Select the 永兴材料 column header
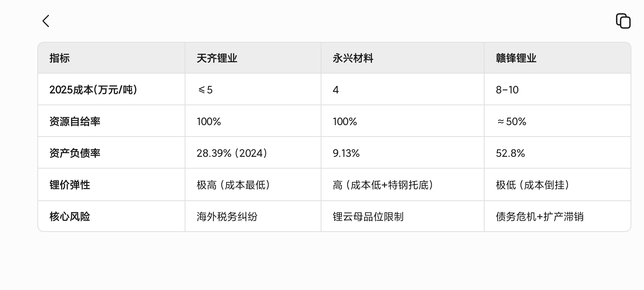 coord(353,58)
